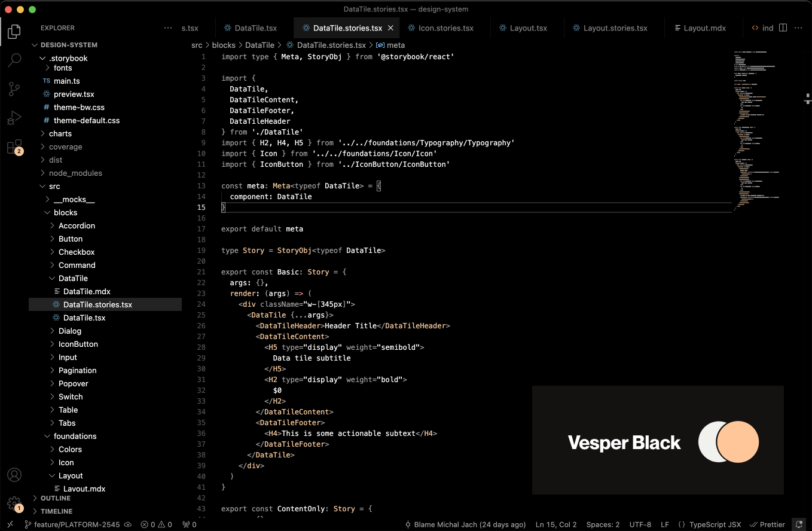Open the Manage gear icon
The image size is (812, 531).
pyautogui.click(x=14, y=503)
